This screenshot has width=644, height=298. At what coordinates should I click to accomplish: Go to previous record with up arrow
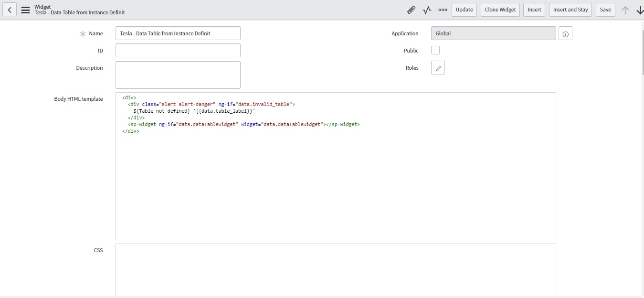[625, 10]
